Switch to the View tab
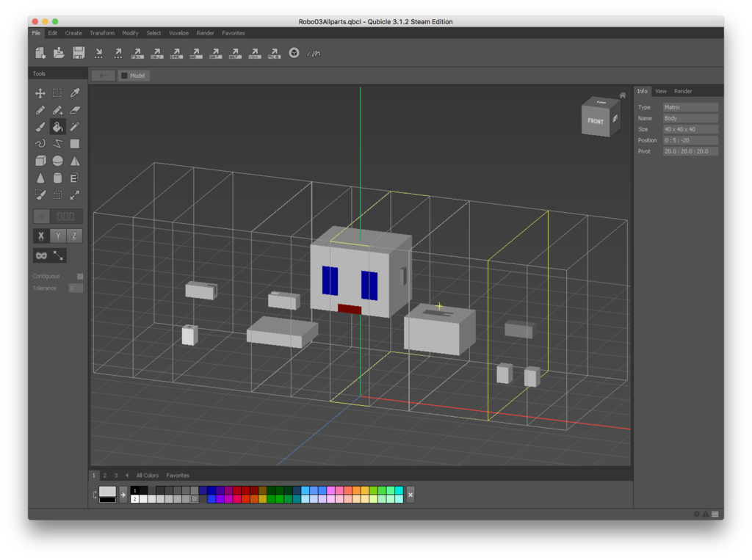The height and width of the screenshot is (560, 752). coord(661,91)
